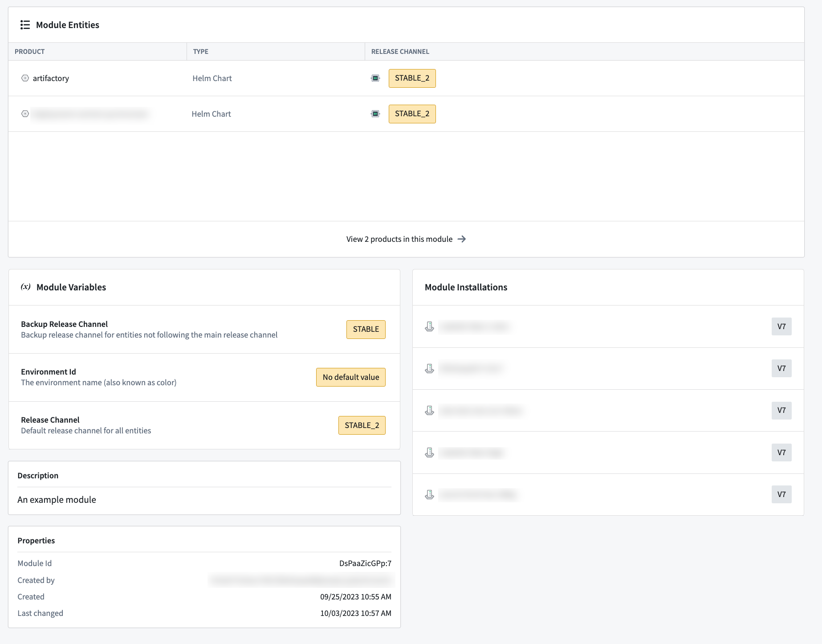Click the Created date 09/25/2023 10:55 AM
822x644 pixels.
(356, 597)
